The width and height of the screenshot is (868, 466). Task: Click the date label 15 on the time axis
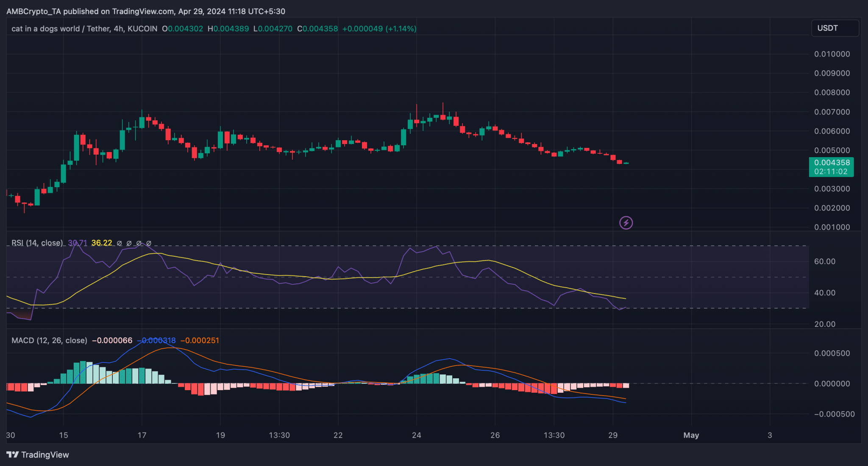(63, 435)
